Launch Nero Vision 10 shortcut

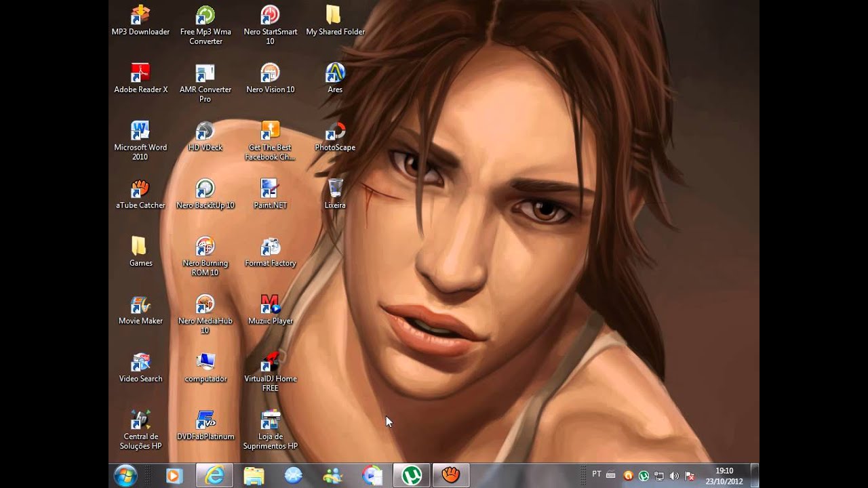pos(270,78)
